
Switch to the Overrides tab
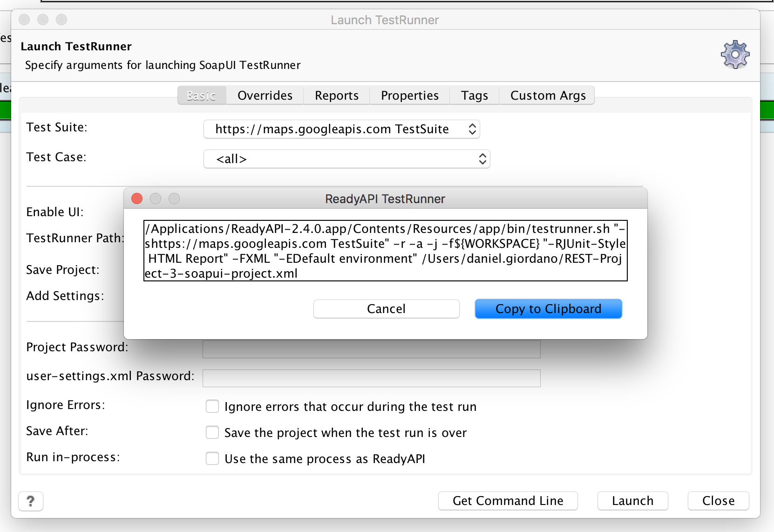[265, 95]
